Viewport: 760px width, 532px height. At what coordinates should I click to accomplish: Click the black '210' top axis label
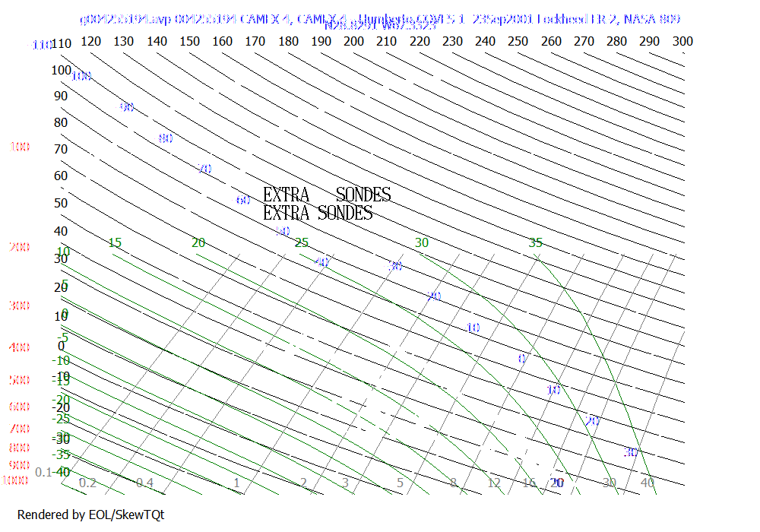coord(386,41)
